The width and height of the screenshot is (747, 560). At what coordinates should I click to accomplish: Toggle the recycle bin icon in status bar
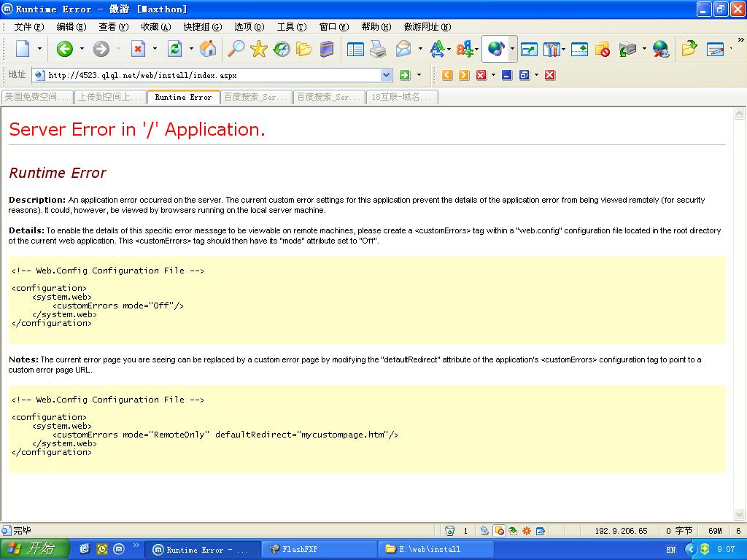450,531
